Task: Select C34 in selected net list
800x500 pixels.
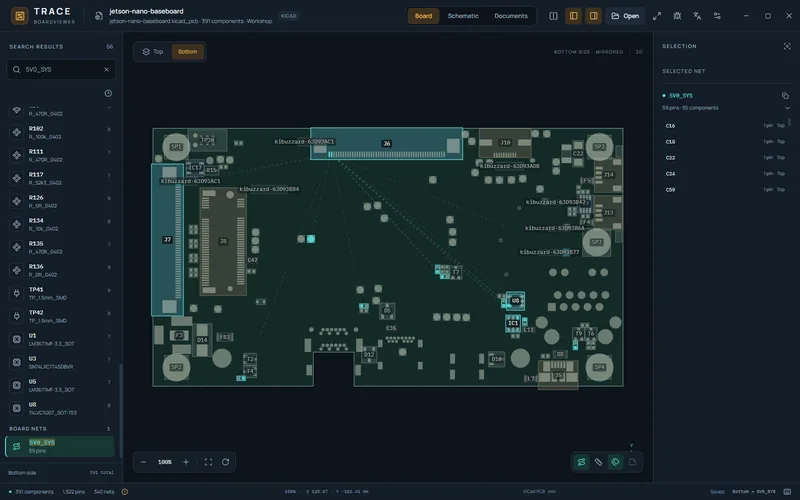Action: pos(724,173)
